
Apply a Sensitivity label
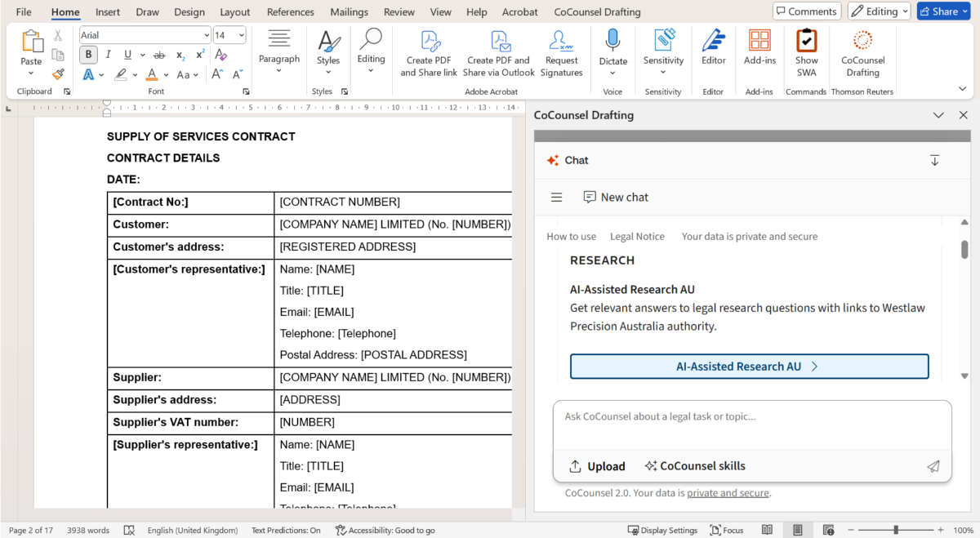click(x=663, y=51)
